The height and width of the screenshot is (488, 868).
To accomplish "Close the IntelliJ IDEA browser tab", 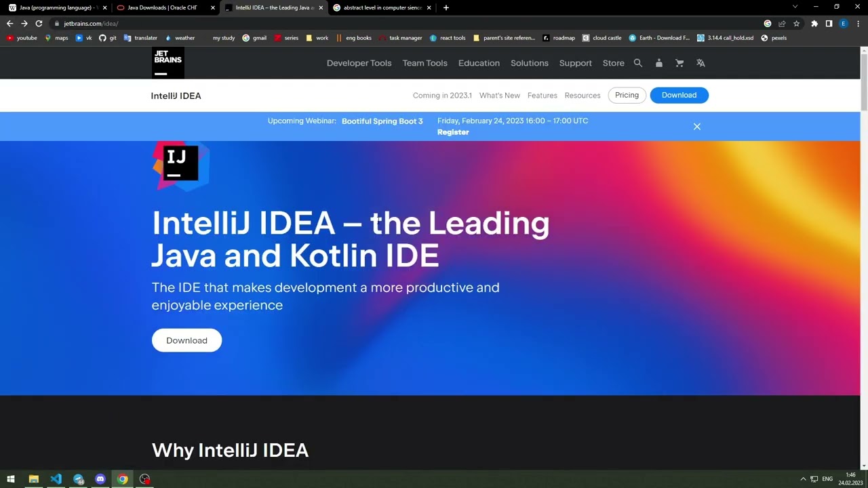I will point(321,7).
